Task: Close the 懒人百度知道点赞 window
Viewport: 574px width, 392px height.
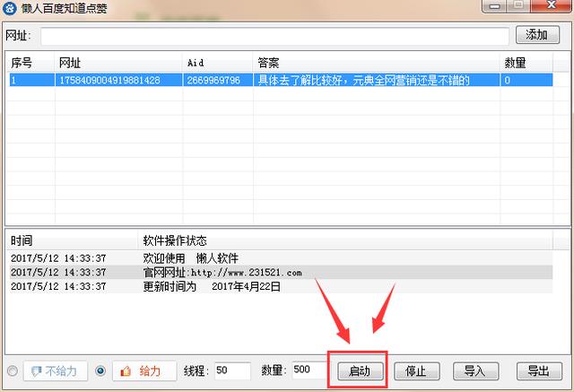Action: (x=552, y=5)
